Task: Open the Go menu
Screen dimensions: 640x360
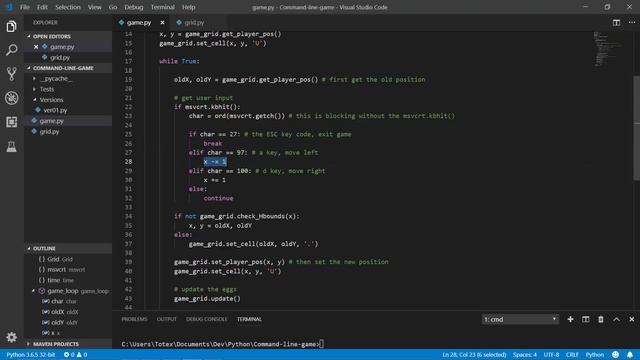Action: tap(113, 7)
